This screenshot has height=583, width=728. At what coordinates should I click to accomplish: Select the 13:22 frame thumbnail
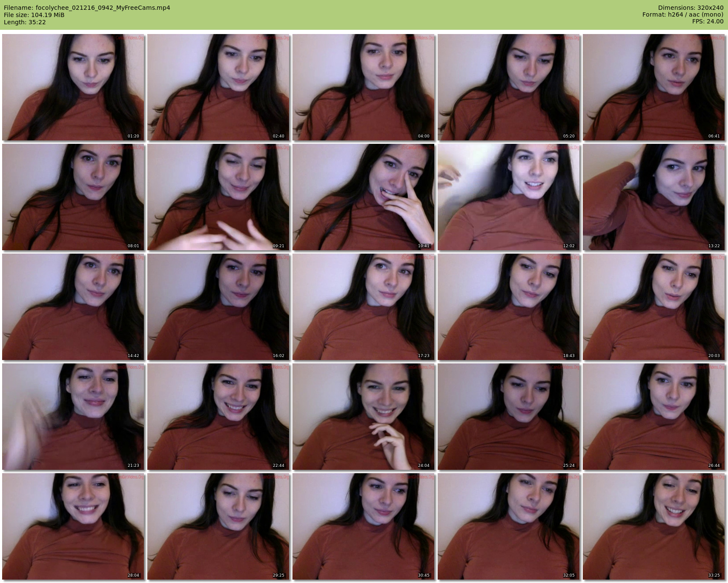click(654, 197)
